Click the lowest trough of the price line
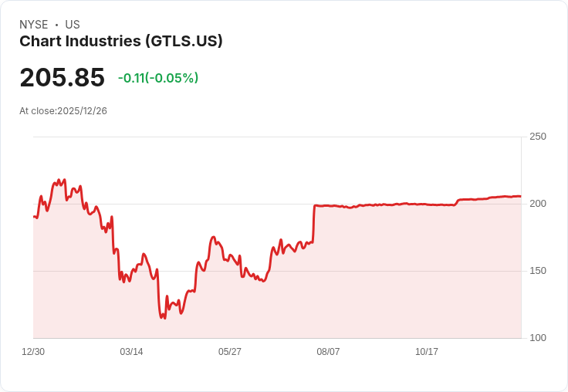 point(163,318)
